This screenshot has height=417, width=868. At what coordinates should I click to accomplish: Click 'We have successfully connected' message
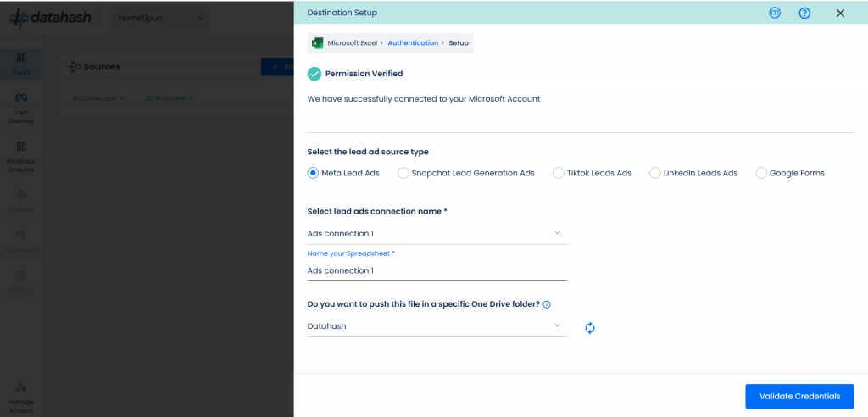[x=424, y=99]
